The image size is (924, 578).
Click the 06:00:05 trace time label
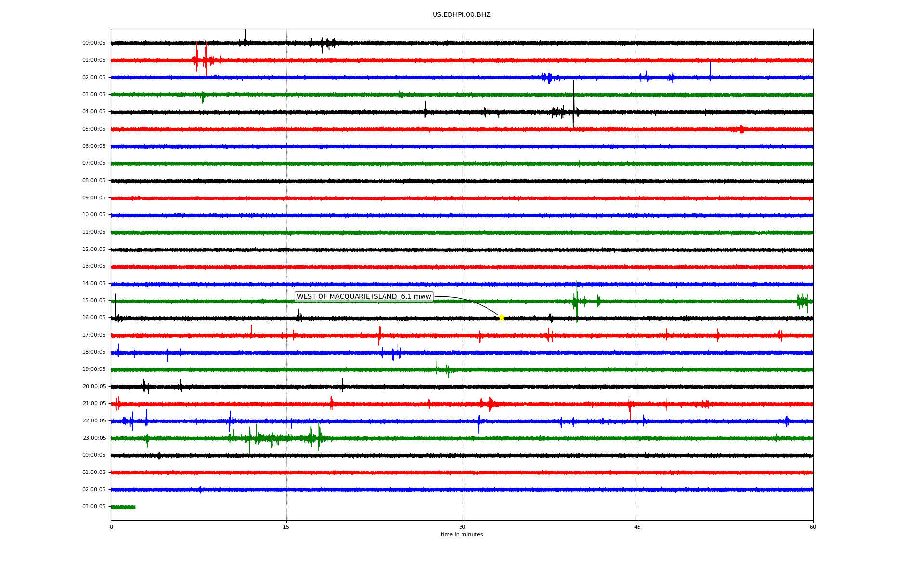(x=94, y=146)
